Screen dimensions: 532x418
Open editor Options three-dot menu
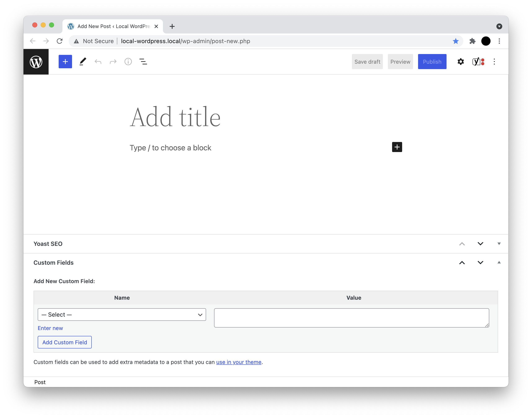(494, 62)
